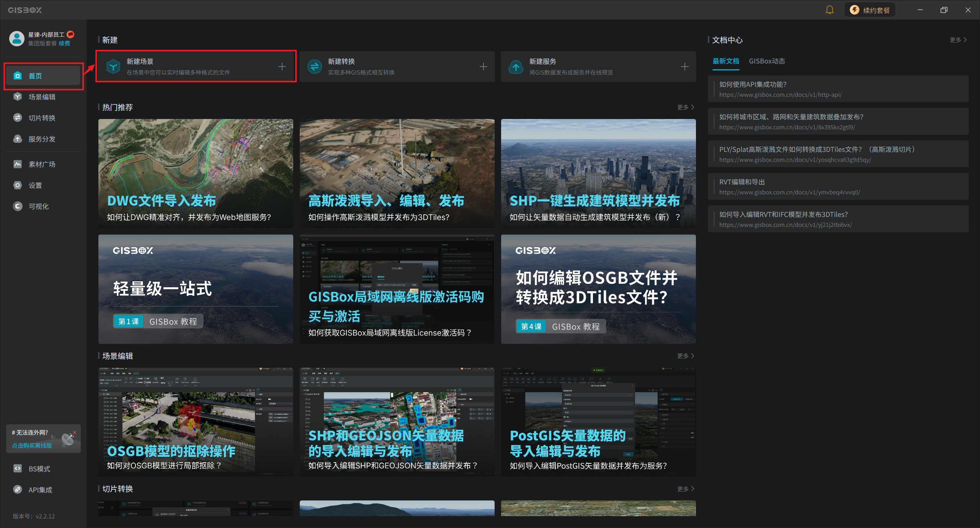Image resolution: width=980 pixels, height=528 pixels.
Task: Click the plus icon on 新建转换
Action: point(483,67)
